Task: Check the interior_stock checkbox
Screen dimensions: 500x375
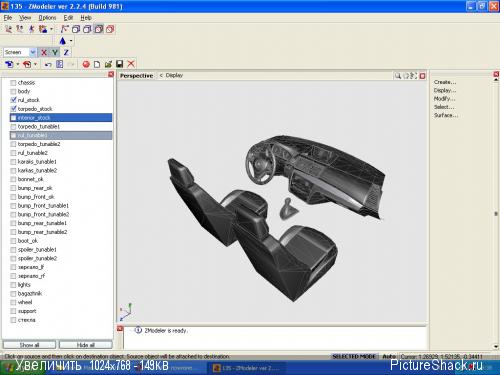Action: coord(13,118)
